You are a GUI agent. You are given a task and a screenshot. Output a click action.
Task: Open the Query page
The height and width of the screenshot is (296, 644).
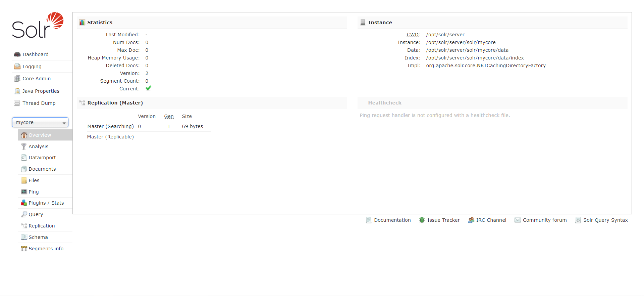pos(36,214)
